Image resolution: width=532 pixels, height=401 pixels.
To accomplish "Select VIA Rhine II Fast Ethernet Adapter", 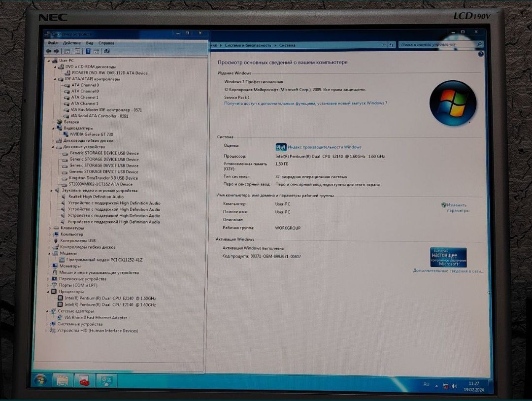I will (96, 318).
